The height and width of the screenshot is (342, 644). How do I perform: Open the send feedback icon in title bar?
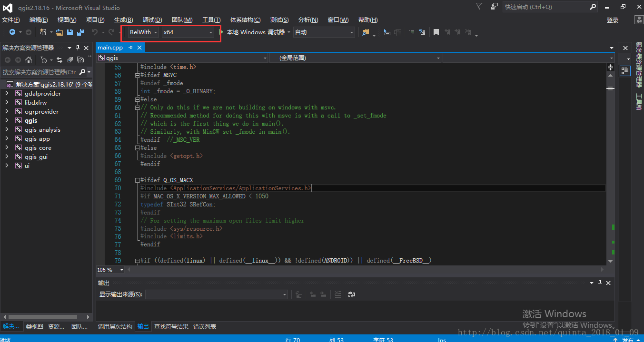[x=495, y=6]
